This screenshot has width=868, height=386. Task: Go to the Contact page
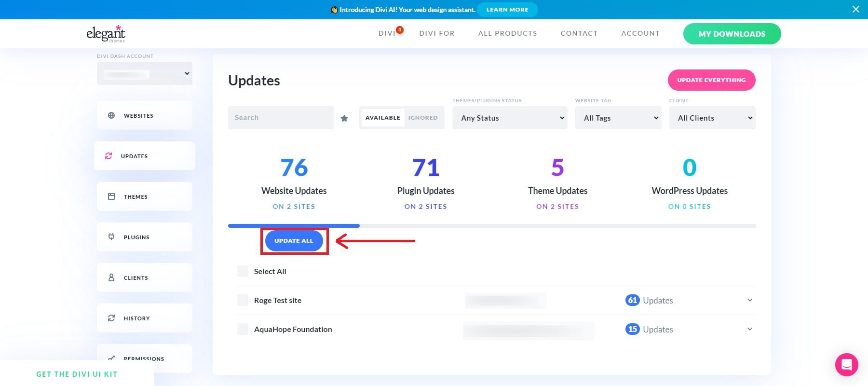point(579,33)
